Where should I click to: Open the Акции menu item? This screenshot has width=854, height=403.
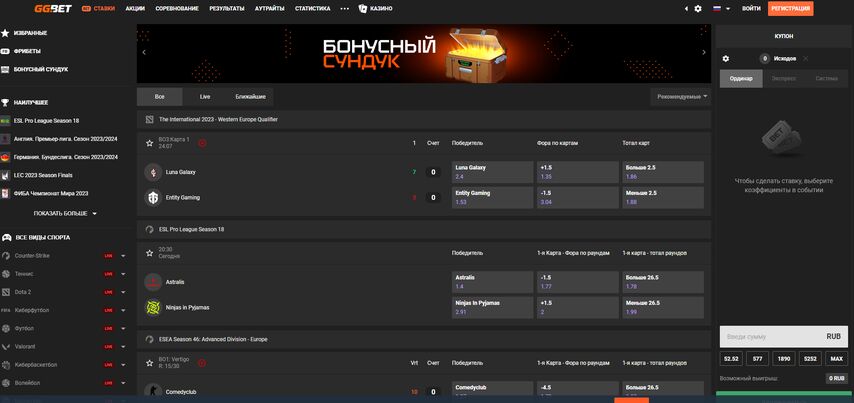pos(135,9)
